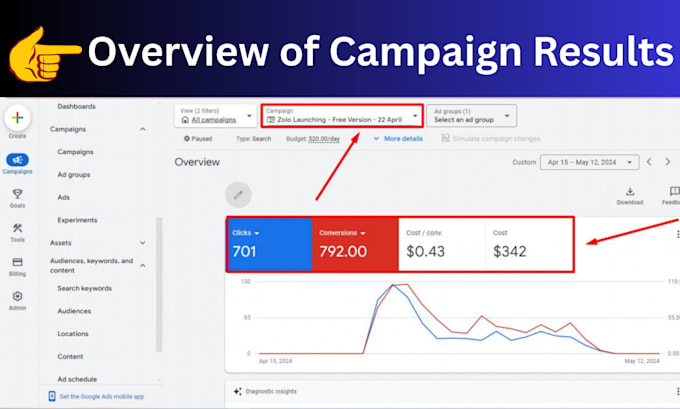Open Ad groups in sidebar

tap(74, 174)
